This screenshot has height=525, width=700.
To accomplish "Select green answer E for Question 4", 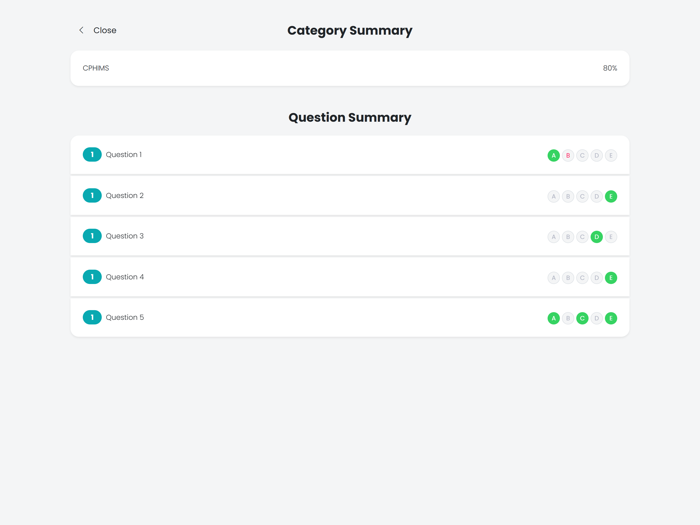I will (611, 278).
